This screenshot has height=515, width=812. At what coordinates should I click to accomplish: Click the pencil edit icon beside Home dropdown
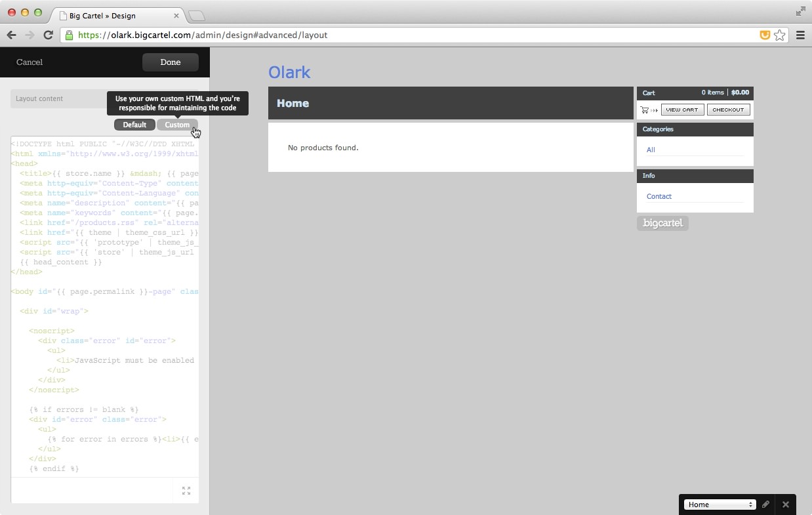pyautogui.click(x=765, y=505)
